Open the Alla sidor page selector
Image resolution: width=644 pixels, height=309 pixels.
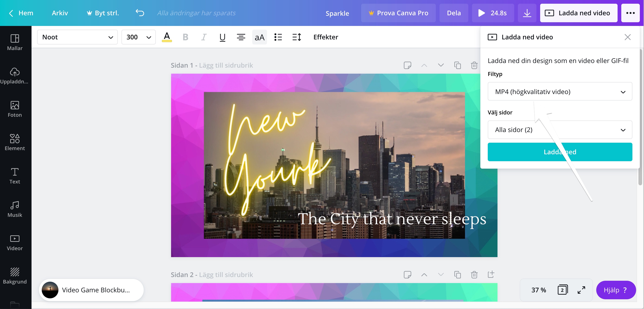pos(559,130)
